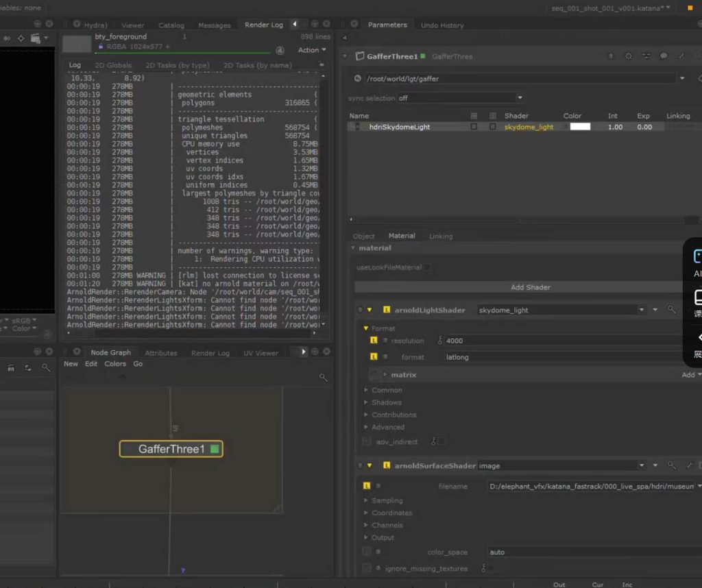This screenshot has width=702, height=588.
Task: Click the search magnifier beside arnoldLightShader
Action: tap(672, 310)
